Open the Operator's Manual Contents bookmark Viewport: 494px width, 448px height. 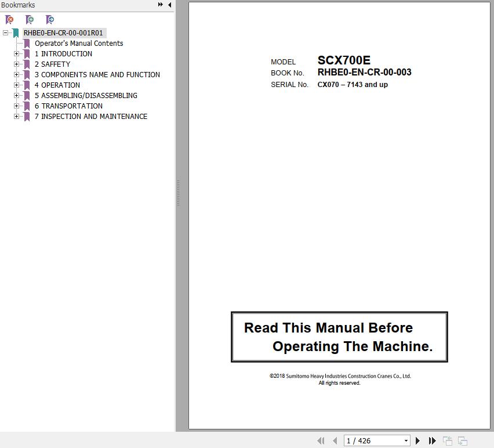coord(79,43)
